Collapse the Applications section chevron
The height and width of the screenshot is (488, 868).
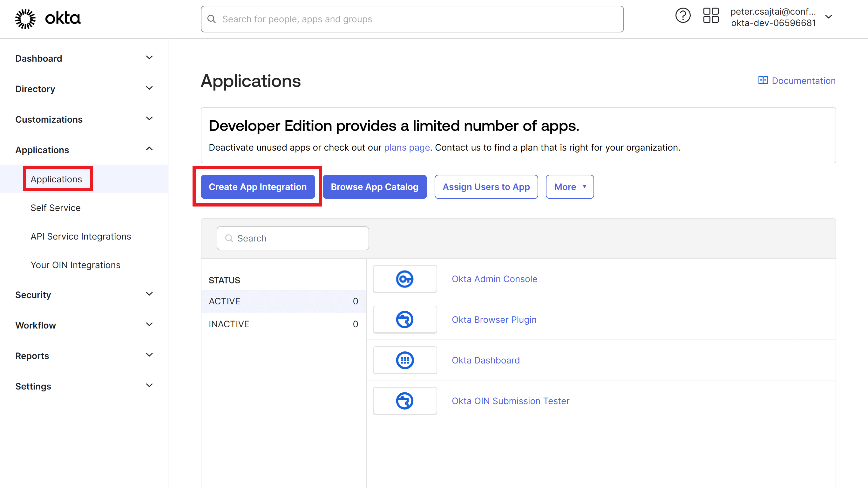click(x=149, y=149)
